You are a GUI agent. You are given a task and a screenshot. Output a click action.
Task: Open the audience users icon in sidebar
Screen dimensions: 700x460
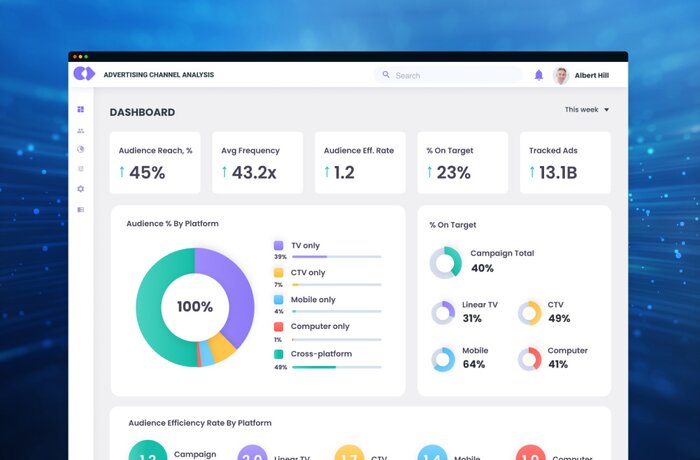click(x=81, y=130)
